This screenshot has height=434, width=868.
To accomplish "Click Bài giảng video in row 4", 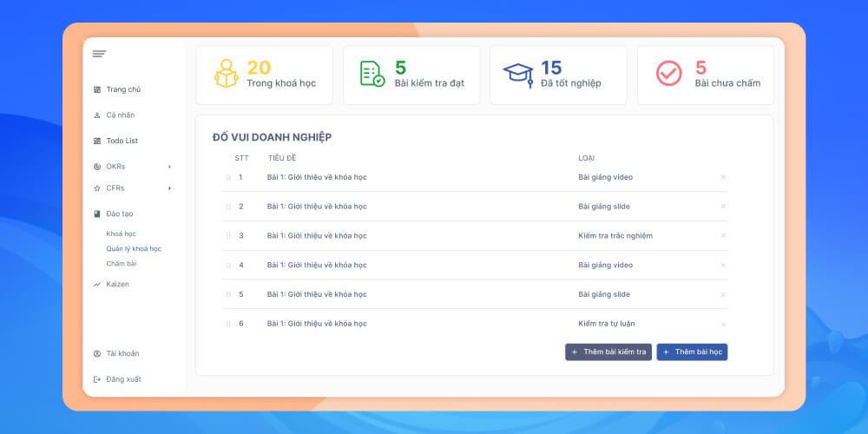I will (x=606, y=265).
